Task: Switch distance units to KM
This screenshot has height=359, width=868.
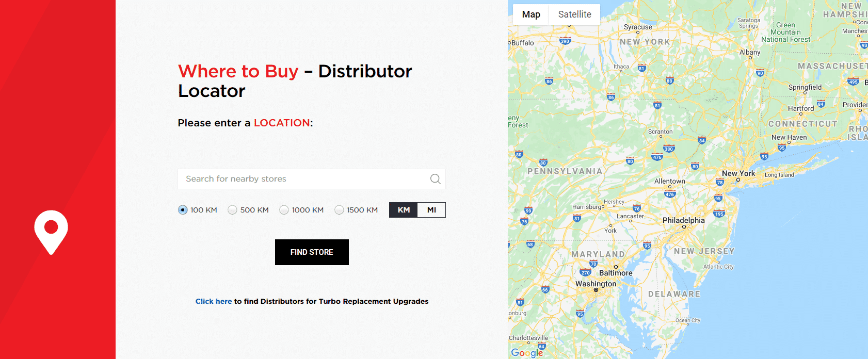Action: pyautogui.click(x=404, y=210)
